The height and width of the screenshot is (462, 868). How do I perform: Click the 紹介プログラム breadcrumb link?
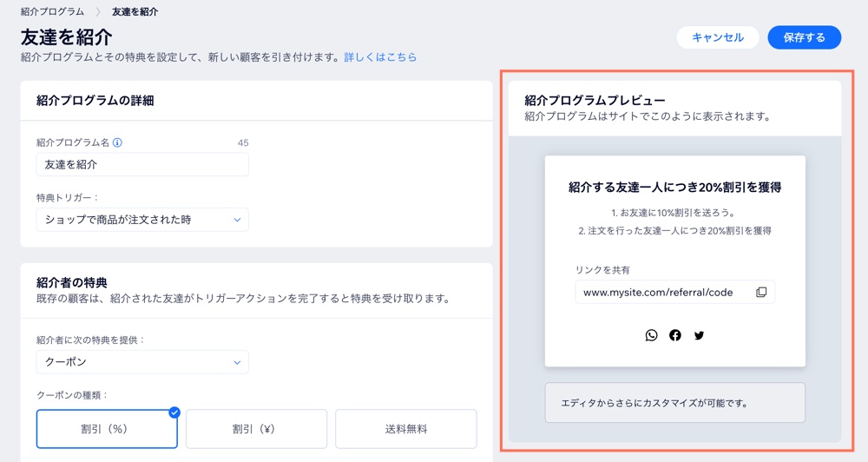(x=53, y=11)
